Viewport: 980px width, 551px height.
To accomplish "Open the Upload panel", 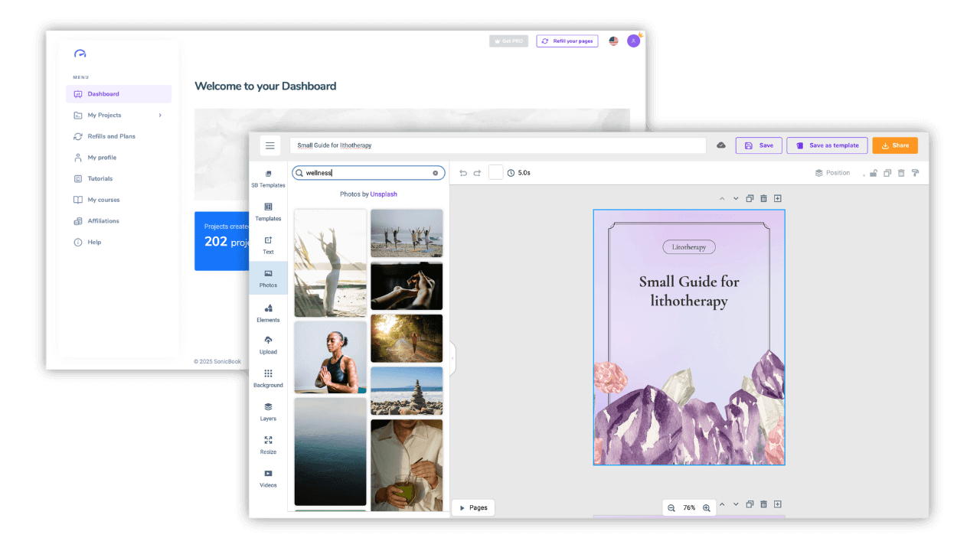I will [x=268, y=344].
